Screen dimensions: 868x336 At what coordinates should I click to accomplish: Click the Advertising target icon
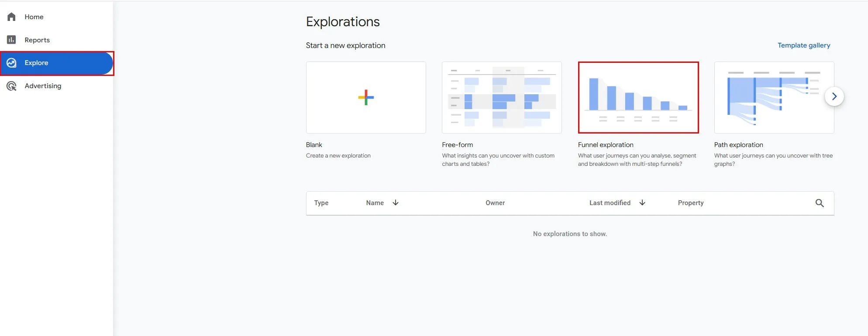11,86
